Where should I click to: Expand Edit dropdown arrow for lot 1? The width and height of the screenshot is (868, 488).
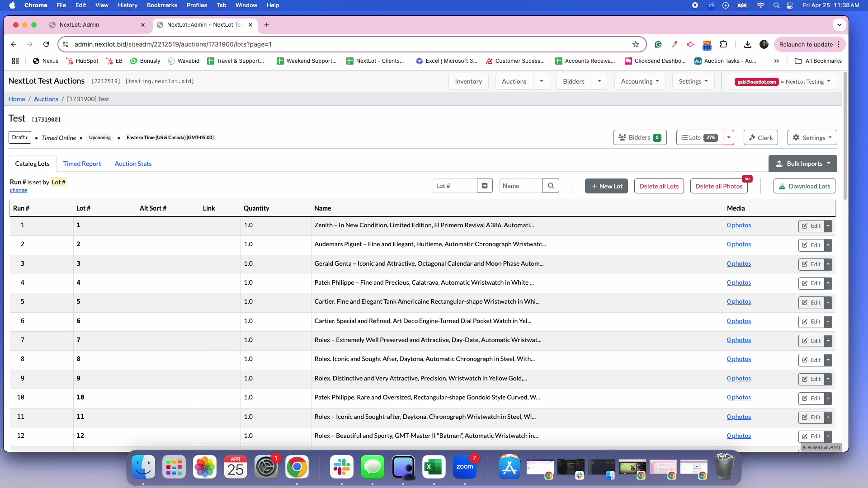pos(828,226)
